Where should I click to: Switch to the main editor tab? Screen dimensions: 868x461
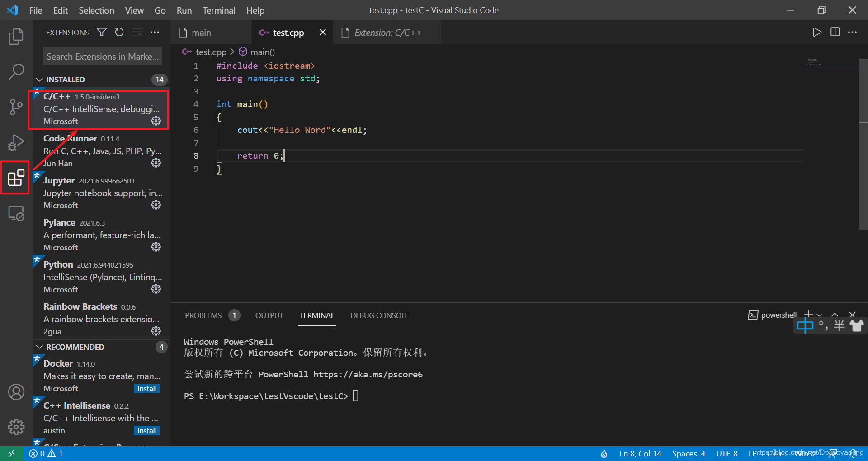click(211, 33)
